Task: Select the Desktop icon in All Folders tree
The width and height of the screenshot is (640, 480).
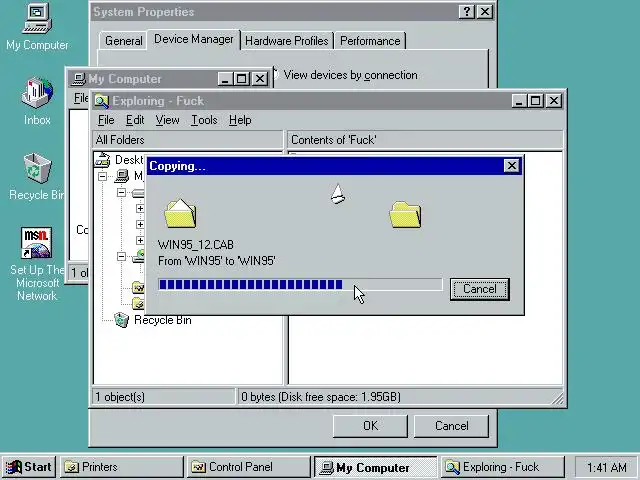Action: click(102, 160)
